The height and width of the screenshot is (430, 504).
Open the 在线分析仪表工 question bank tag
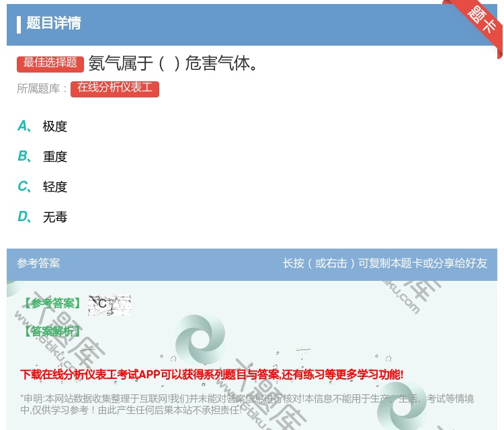115,89
